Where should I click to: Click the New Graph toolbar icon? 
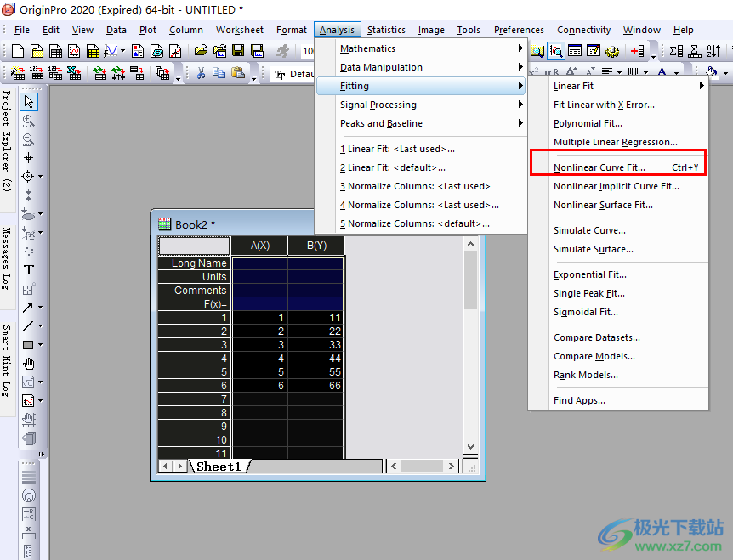point(74,51)
